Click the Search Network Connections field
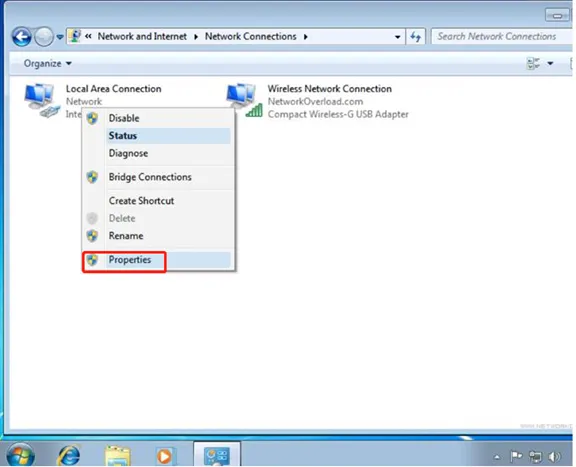This screenshot has height=467, width=576. 501,36
